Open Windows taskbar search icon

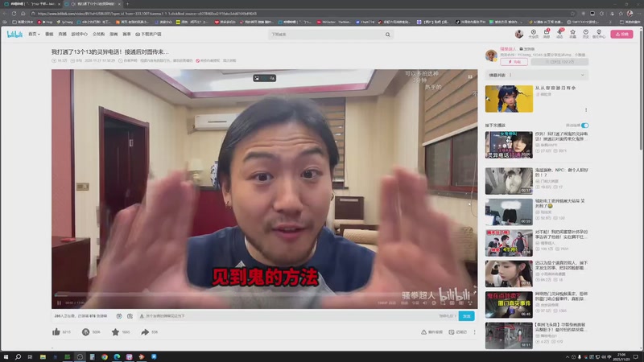tap(18, 356)
